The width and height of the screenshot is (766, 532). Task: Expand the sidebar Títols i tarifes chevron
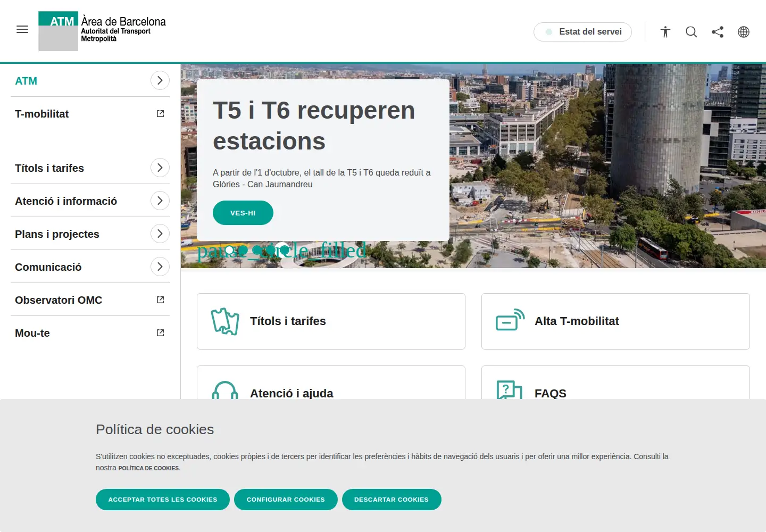(x=160, y=168)
